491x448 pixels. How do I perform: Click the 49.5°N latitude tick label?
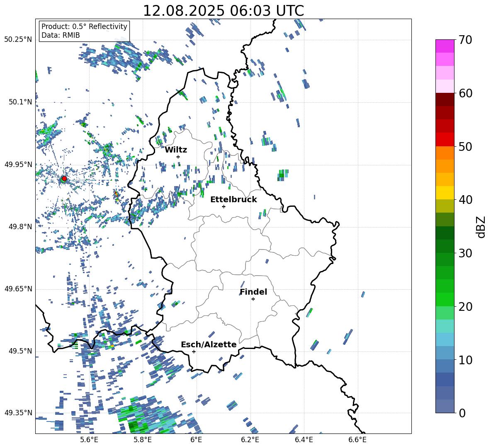pyautogui.click(x=20, y=351)
